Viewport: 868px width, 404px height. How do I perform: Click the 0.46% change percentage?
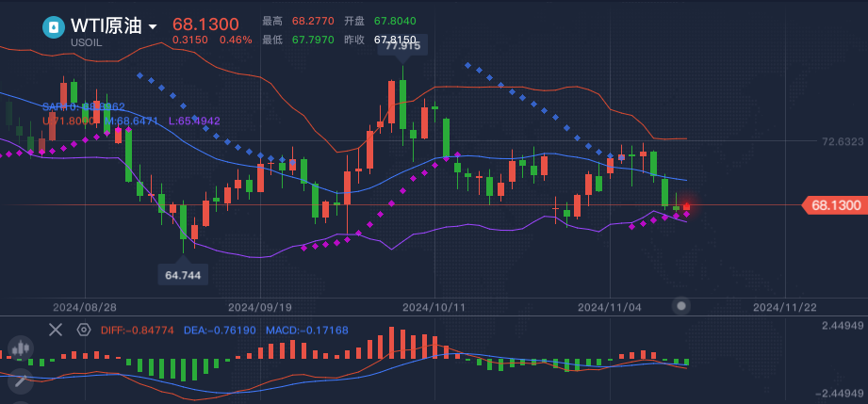(236, 40)
